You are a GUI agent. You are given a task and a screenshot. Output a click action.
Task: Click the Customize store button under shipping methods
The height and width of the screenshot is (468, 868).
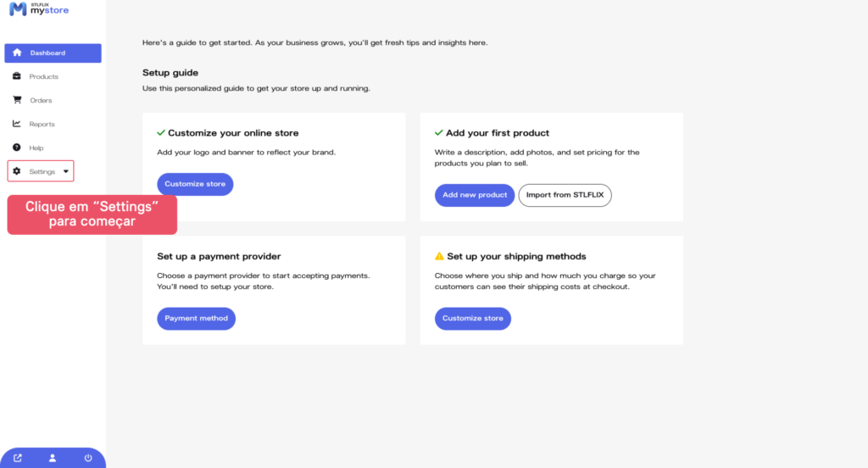coord(473,319)
